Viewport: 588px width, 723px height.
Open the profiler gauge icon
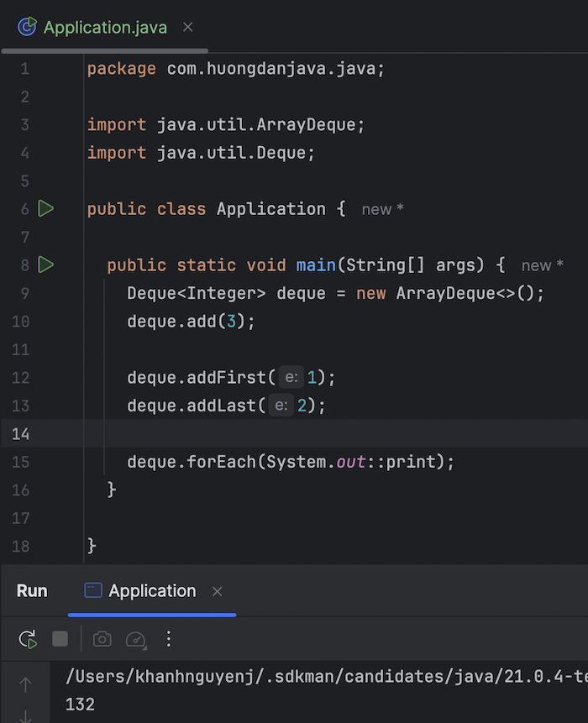click(135, 640)
